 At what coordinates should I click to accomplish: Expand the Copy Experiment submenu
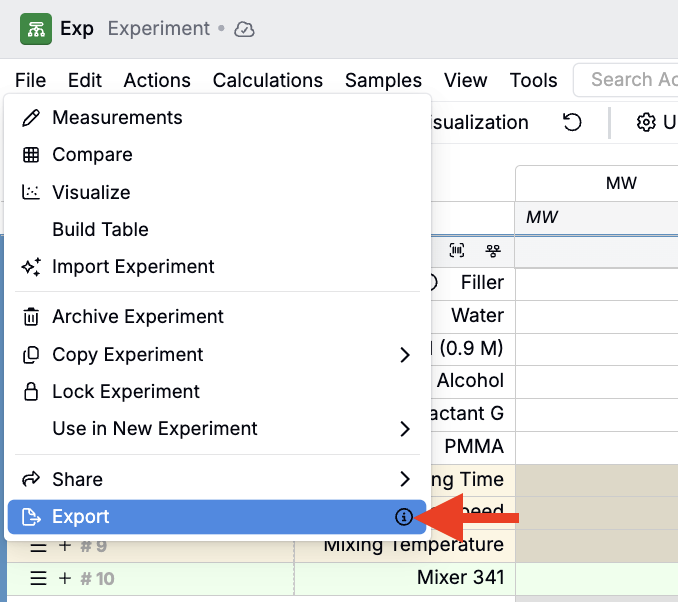tap(405, 355)
